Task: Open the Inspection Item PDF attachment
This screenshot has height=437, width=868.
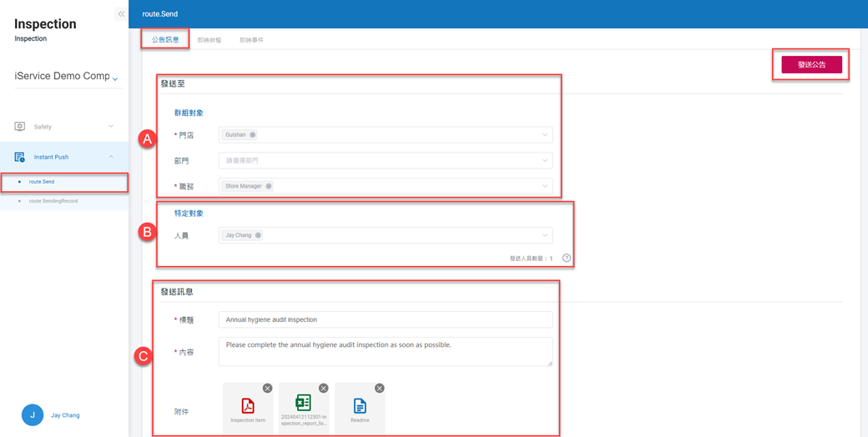Action: click(248, 406)
